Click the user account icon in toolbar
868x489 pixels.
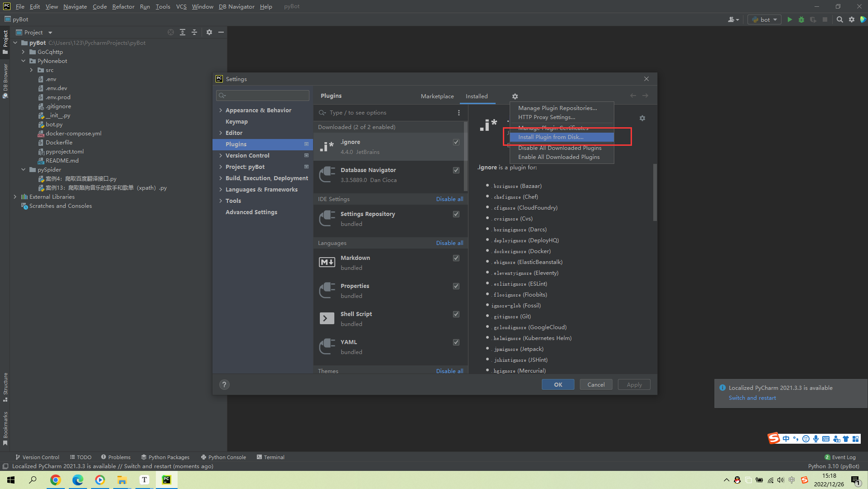point(733,19)
